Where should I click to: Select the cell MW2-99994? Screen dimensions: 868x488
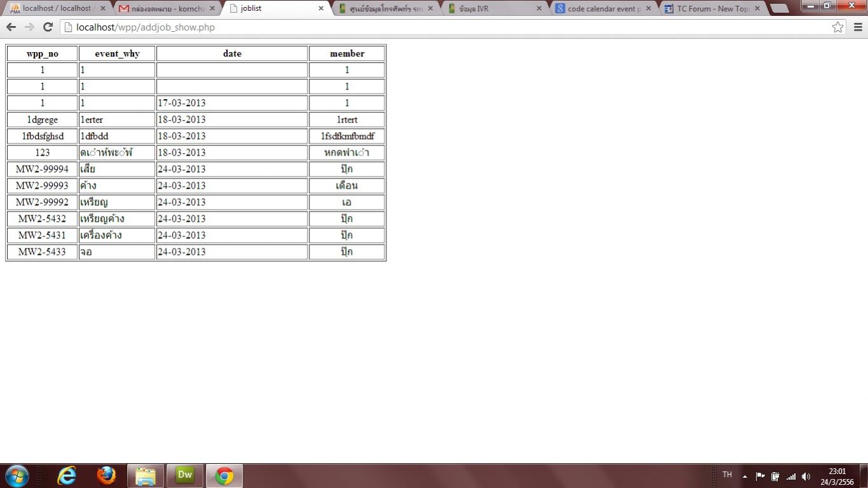pos(43,169)
